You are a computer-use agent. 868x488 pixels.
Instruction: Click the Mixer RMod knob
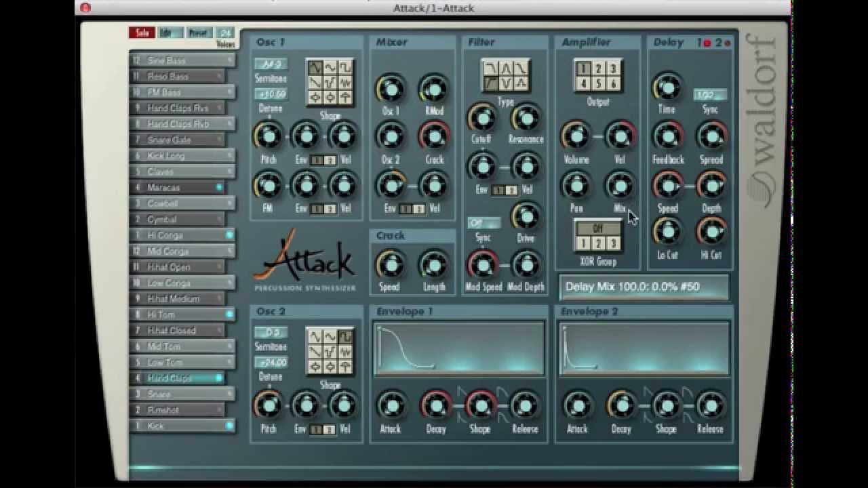[x=433, y=89]
